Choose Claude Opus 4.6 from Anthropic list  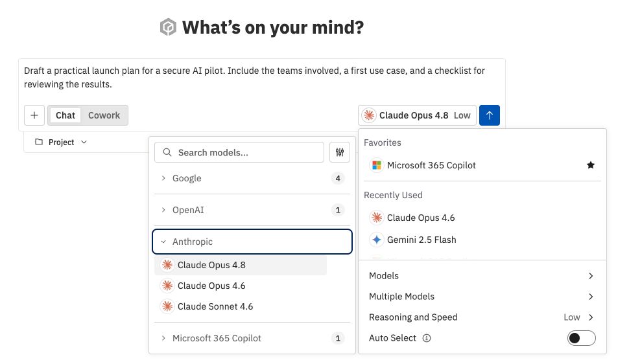241,286
